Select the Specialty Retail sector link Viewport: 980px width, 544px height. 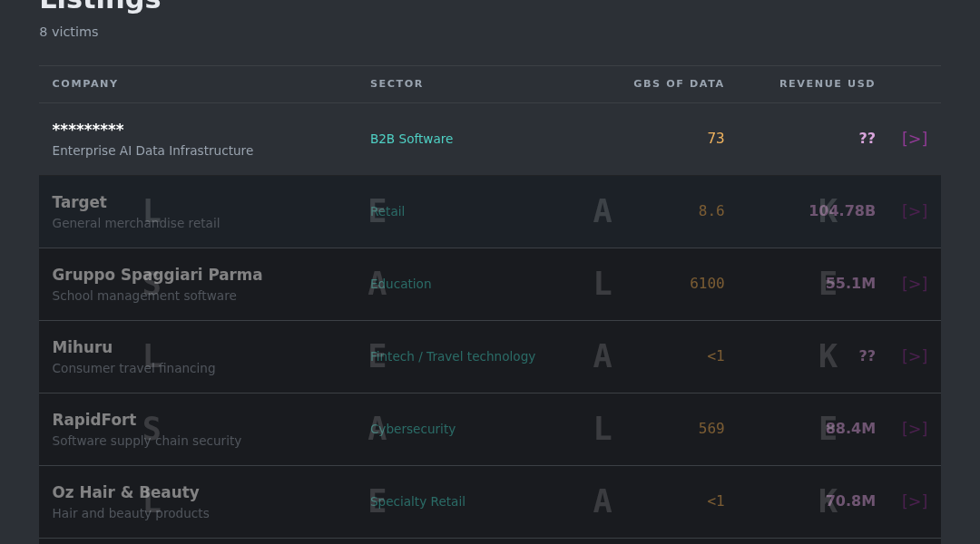417,500
